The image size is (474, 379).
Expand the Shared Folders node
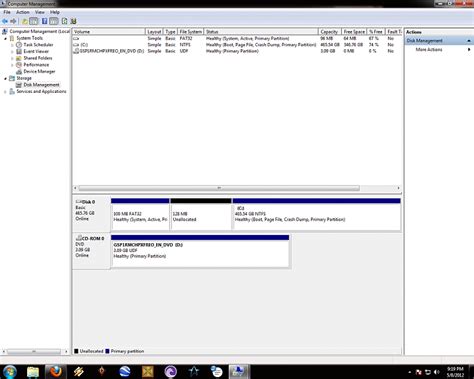click(12, 58)
